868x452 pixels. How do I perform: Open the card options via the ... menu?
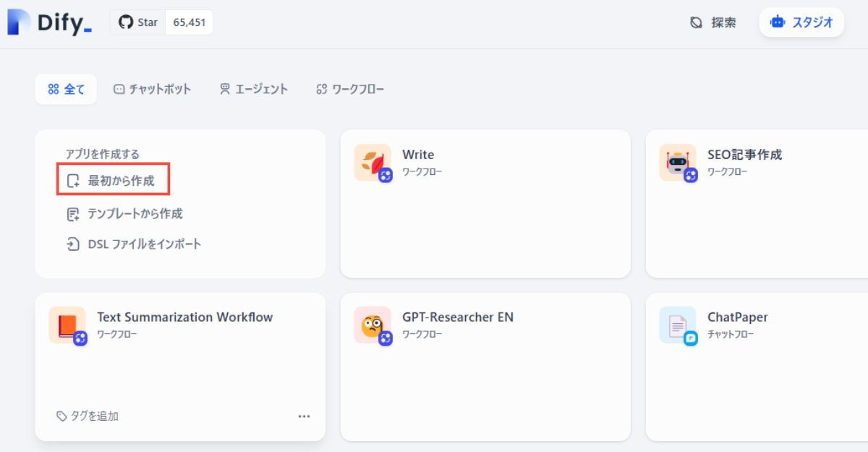305,416
